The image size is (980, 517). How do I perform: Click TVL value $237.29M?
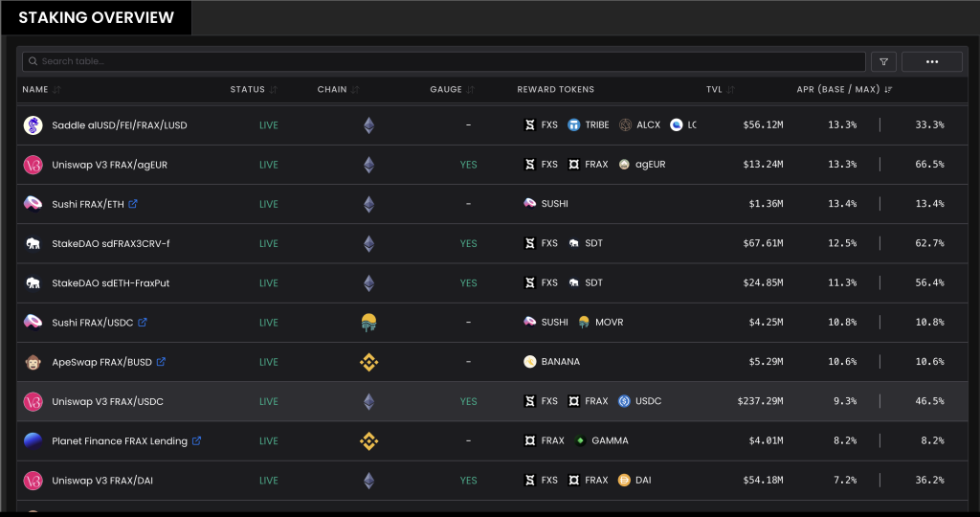tap(760, 401)
